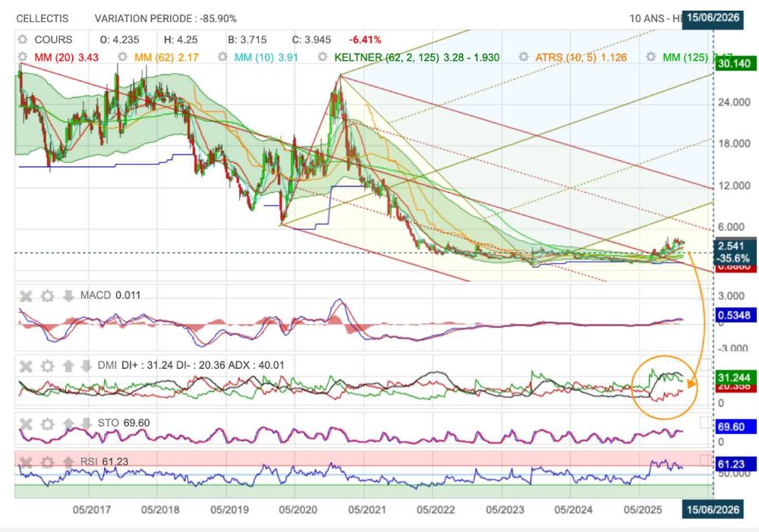The height and width of the screenshot is (532, 759).
Task: Open STO indicator settings gear
Action: coord(47,424)
